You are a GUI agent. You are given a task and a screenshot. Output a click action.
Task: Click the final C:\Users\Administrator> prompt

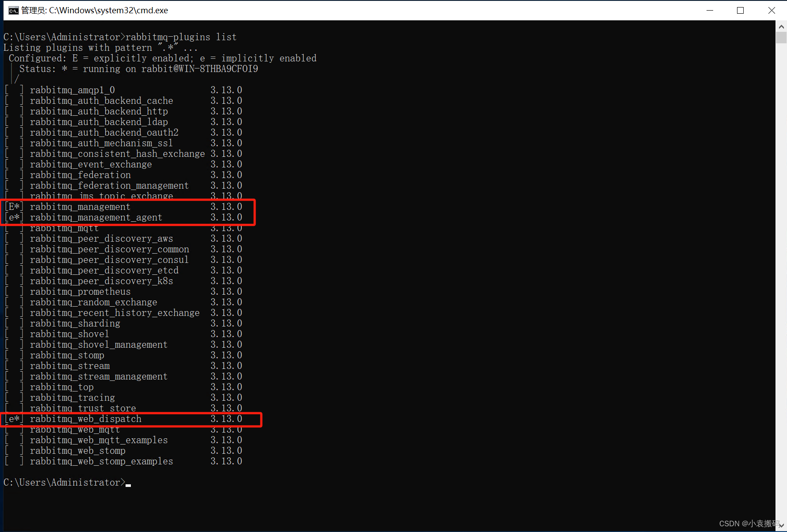coord(65,483)
